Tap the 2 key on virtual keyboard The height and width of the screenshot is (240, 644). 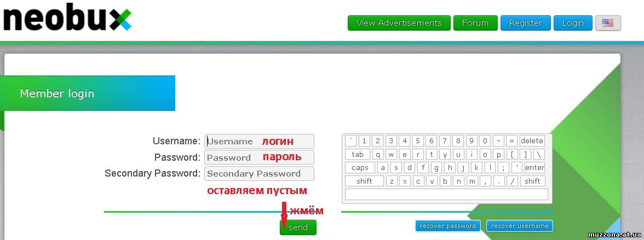[x=377, y=141]
